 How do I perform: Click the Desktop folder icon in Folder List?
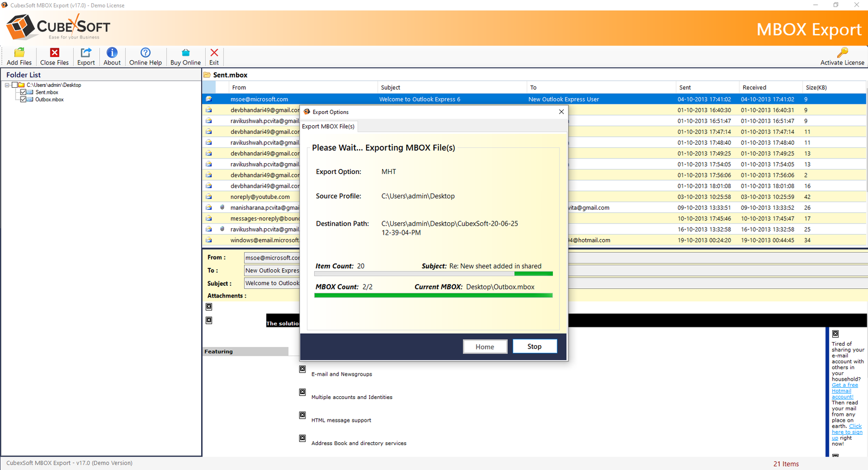22,85
